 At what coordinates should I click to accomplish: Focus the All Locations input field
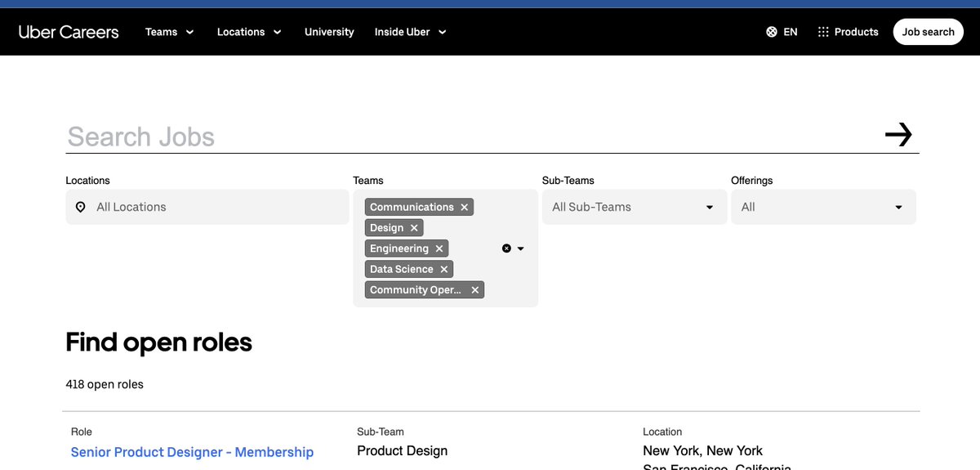click(207, 207)
